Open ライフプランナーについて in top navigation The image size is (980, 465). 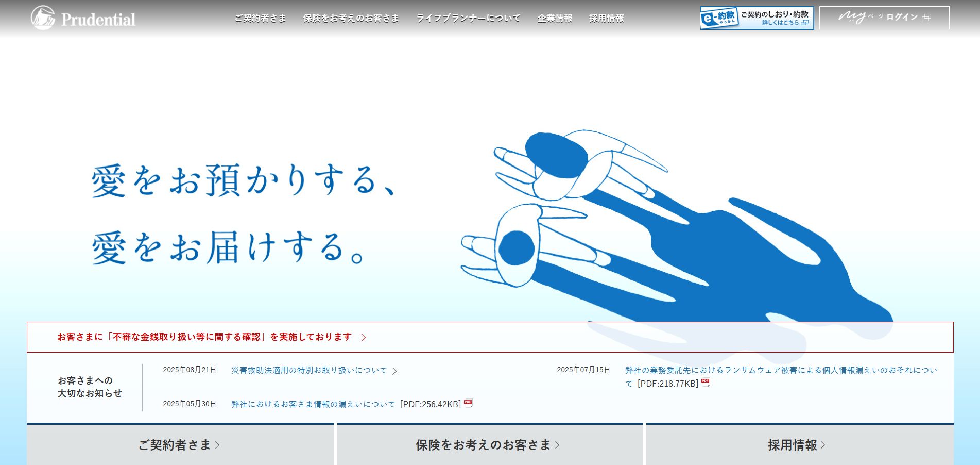point(468,18)
